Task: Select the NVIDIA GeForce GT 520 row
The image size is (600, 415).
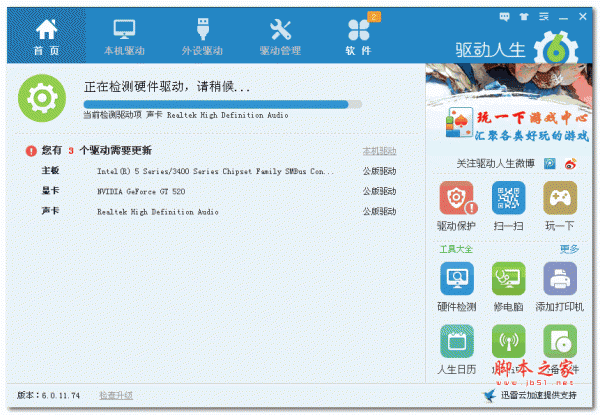Action: pos(218,191)
